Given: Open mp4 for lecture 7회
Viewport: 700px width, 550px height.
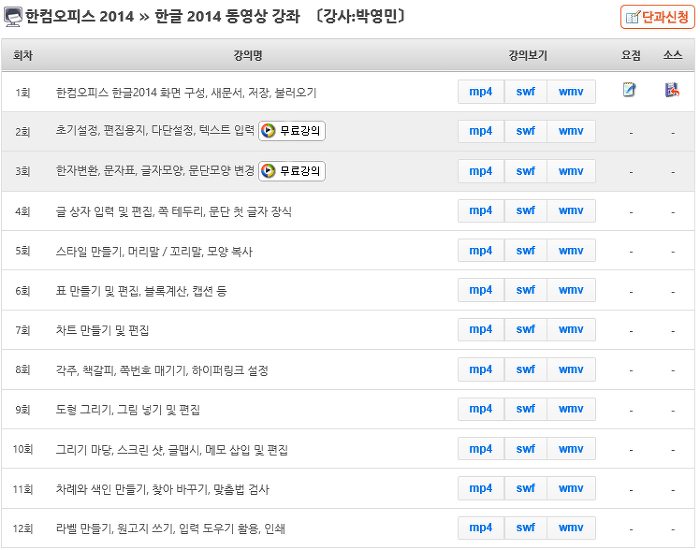Looking at the screenshot, I should click(x=481, y=329).
